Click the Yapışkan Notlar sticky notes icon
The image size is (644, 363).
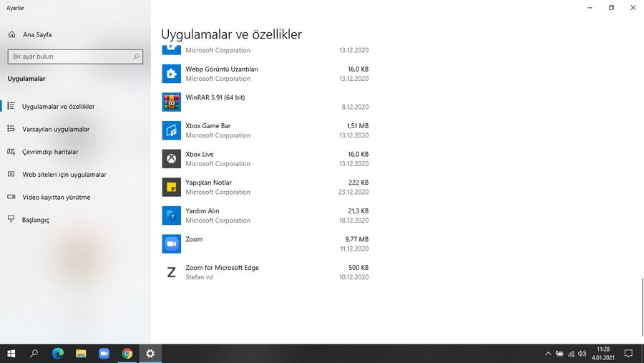(171, 187)
